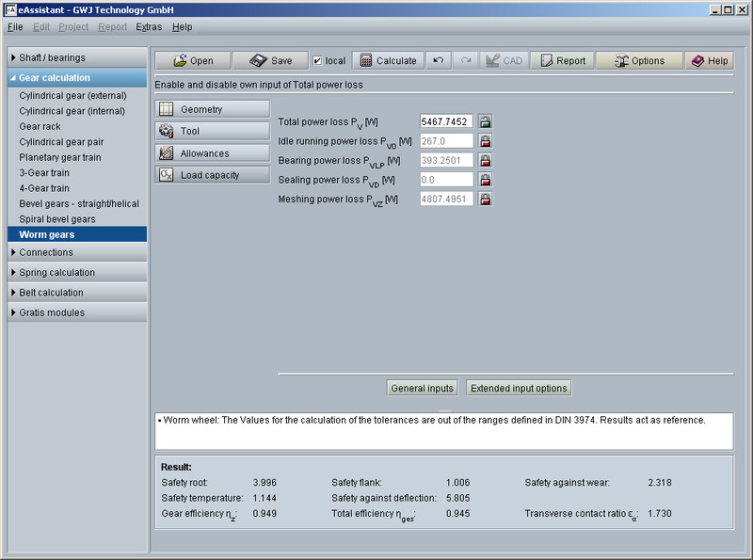Unlock the Idle running power loss input

[486, 141]
